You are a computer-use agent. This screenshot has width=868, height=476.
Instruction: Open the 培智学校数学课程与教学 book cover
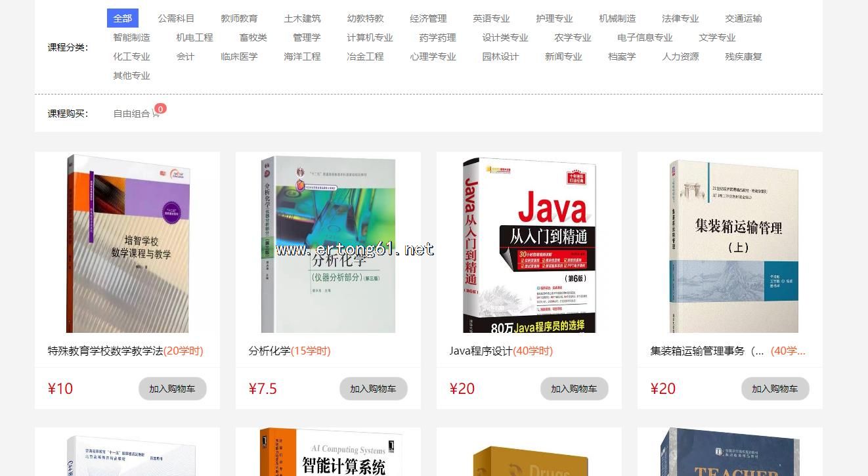pyautogui.click(x=127, y=244)
